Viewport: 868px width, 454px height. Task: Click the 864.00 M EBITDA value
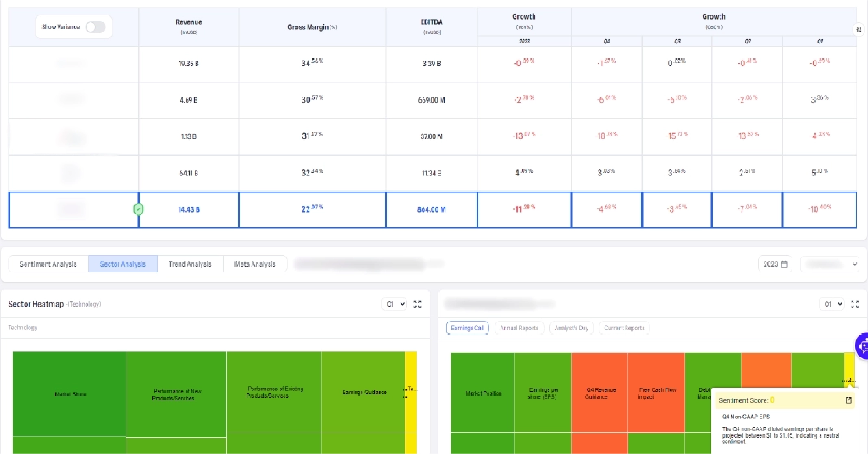point(432,210)
